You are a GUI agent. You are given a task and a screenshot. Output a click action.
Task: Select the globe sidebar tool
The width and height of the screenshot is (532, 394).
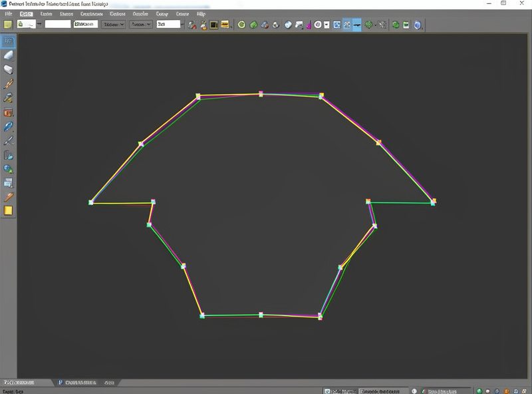[8, 169]
